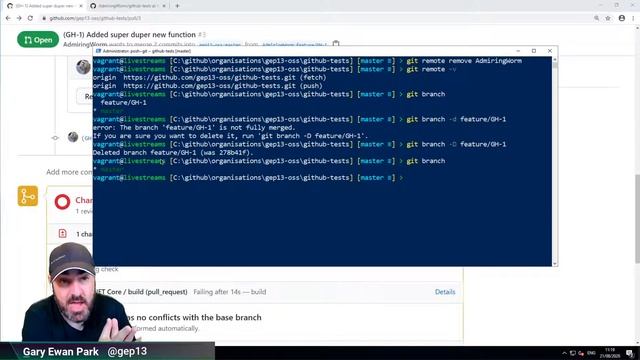Screen dimensions: 640x360
Task: Click the yellow merge status icon
Action: point(28,196)
